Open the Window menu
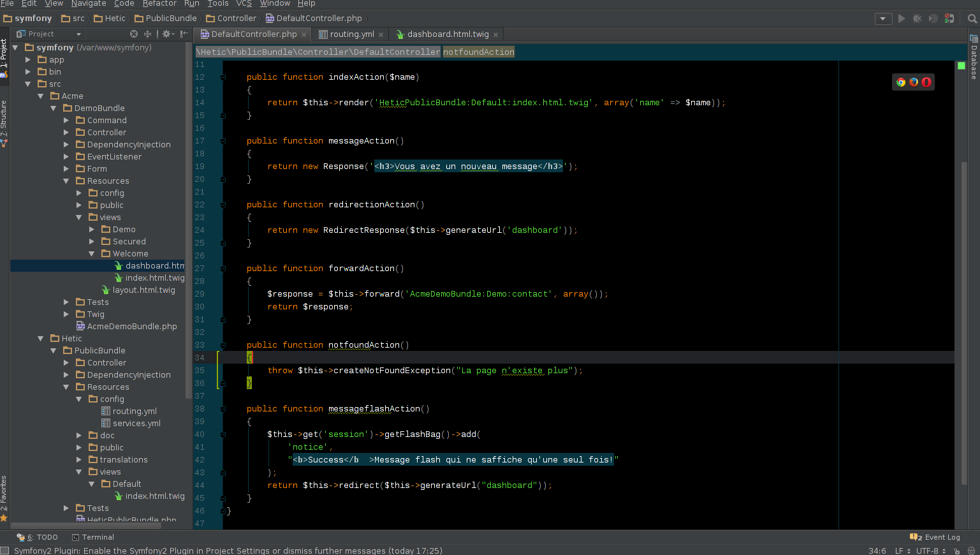Screen dimensions: 980x555 tap(275, 3)
